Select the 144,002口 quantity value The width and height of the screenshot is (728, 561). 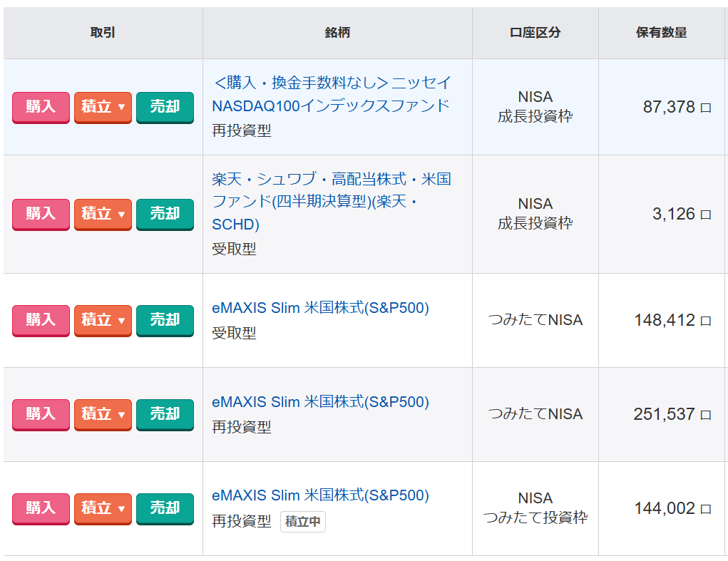(673, 508)
